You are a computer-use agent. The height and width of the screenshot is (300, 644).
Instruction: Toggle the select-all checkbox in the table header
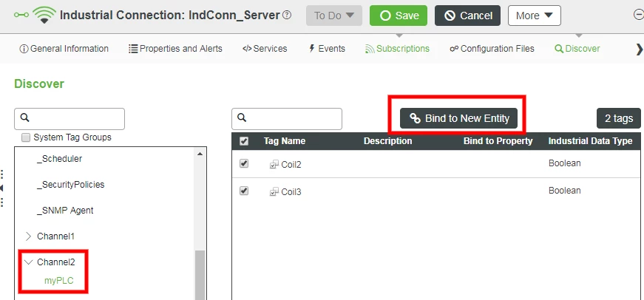[x=244, y=141]
